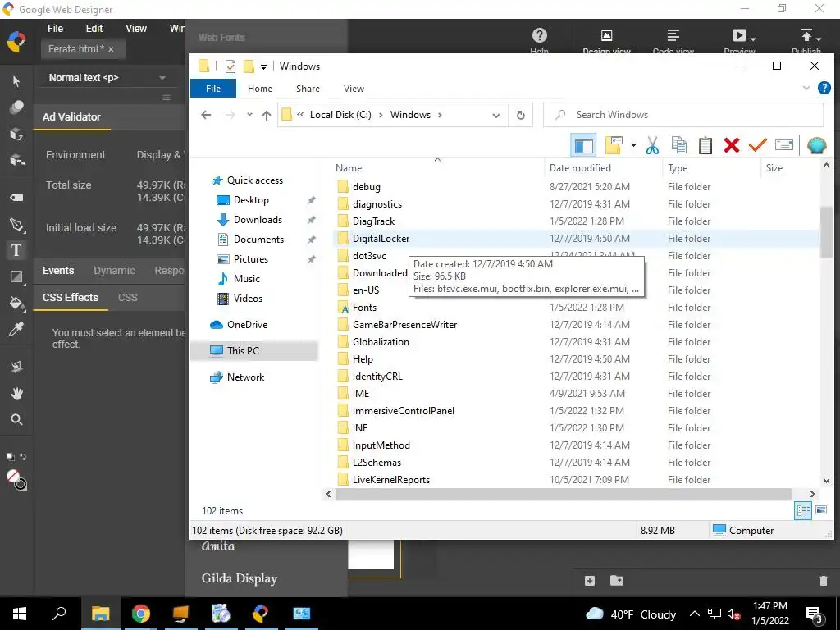
Task: Open the Explorer File tab
Action: click(213, 89)
